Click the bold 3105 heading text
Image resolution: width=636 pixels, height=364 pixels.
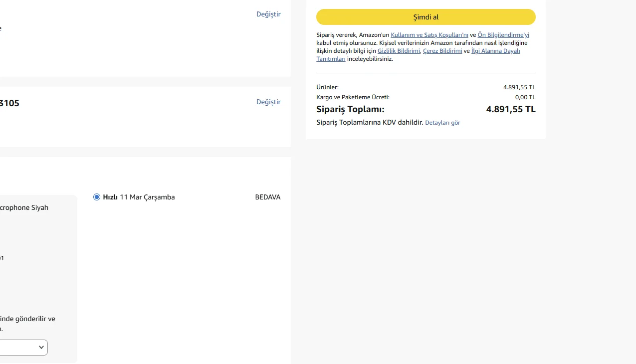click(x=9, y=103)
